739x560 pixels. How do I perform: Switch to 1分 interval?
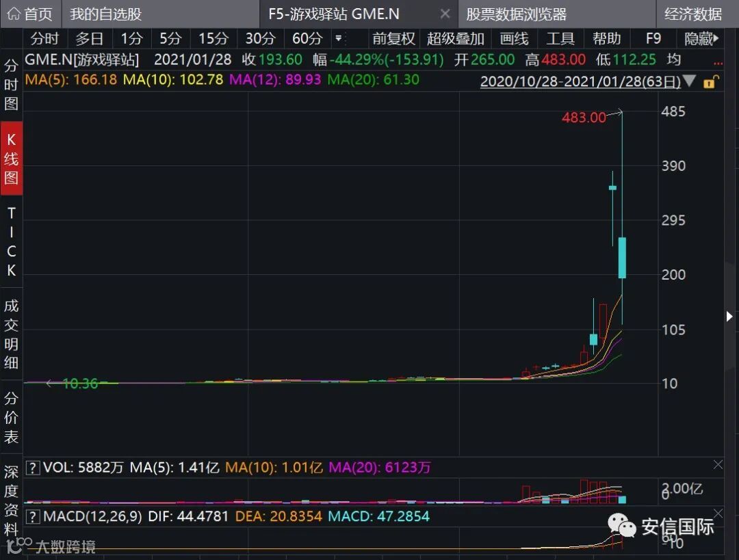131,38
